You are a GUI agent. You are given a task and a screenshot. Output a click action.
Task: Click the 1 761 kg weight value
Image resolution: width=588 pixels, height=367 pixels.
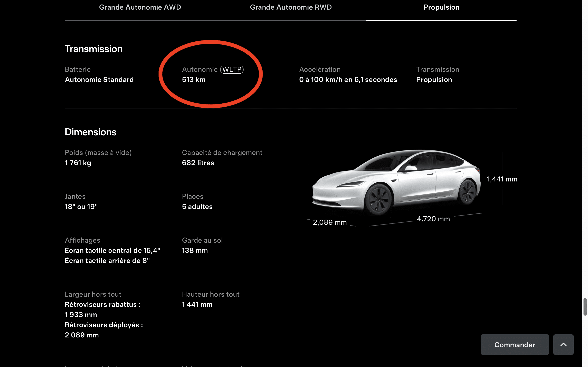(78, 163)
